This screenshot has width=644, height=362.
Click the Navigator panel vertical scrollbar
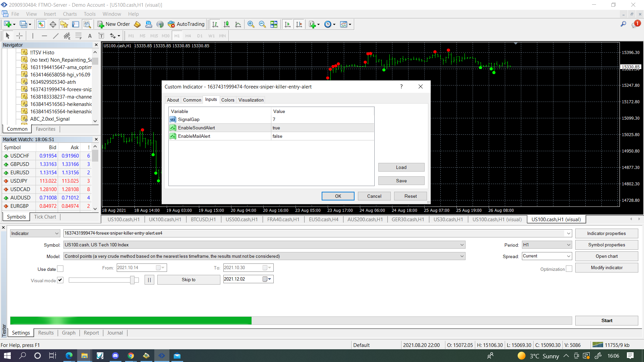[x=95, y=86]
